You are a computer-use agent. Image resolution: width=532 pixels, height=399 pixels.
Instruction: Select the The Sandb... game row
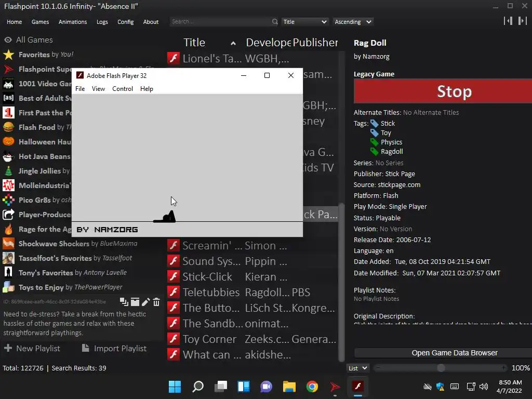click(252, 323)
